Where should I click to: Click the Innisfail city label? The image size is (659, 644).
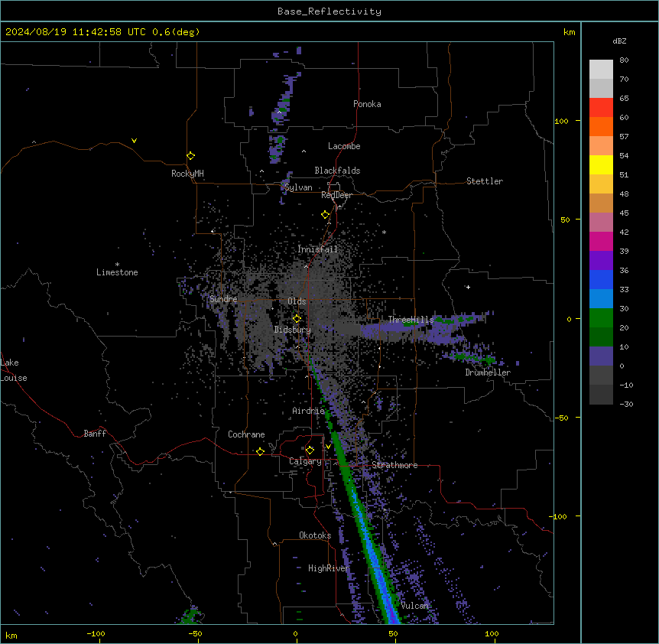point(317,249)
